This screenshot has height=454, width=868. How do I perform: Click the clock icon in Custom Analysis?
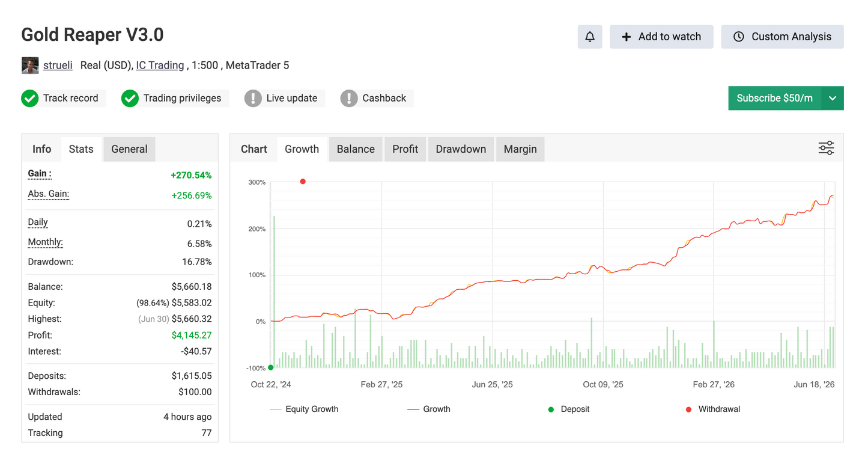739,37
